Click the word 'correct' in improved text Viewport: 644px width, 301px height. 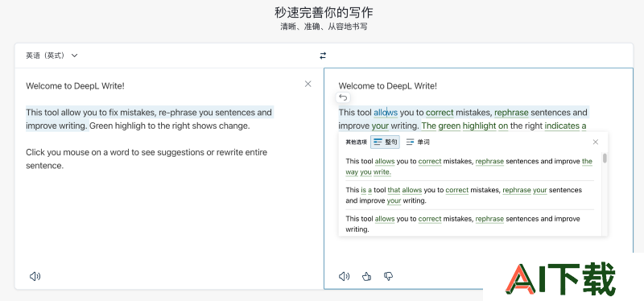440,113
